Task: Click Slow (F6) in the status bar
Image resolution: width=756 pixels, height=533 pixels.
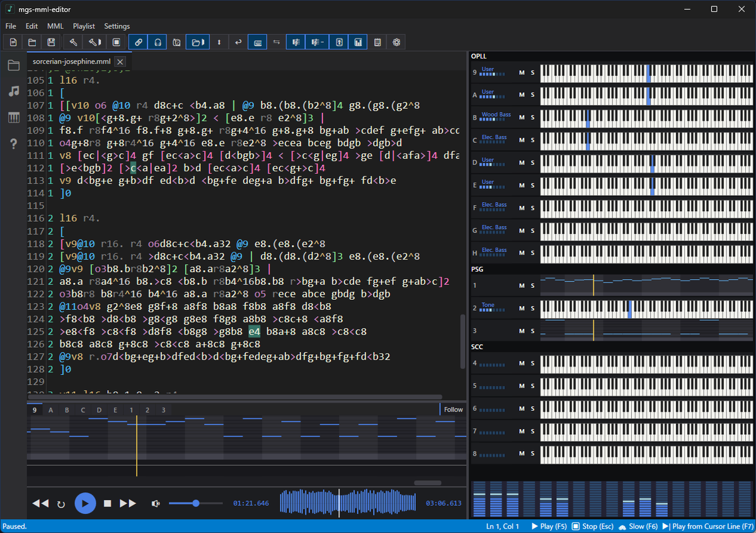Action: pos(638,526)
